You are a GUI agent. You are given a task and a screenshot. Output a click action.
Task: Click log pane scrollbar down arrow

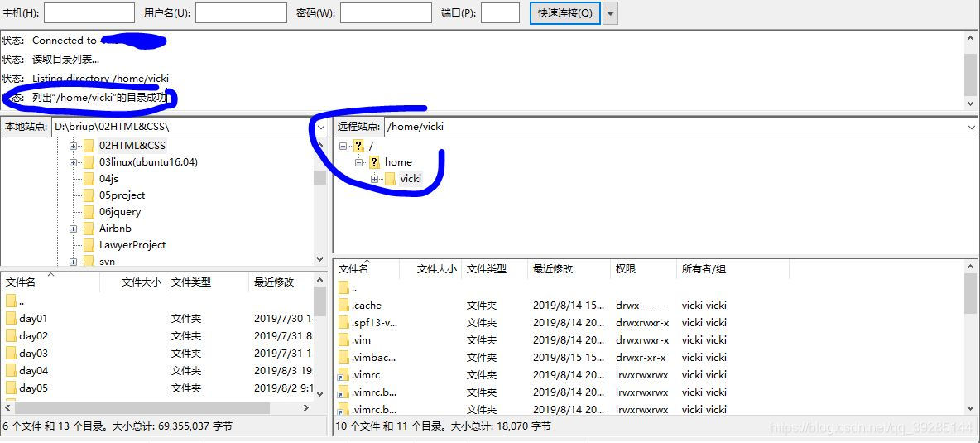tap(970, 104)
